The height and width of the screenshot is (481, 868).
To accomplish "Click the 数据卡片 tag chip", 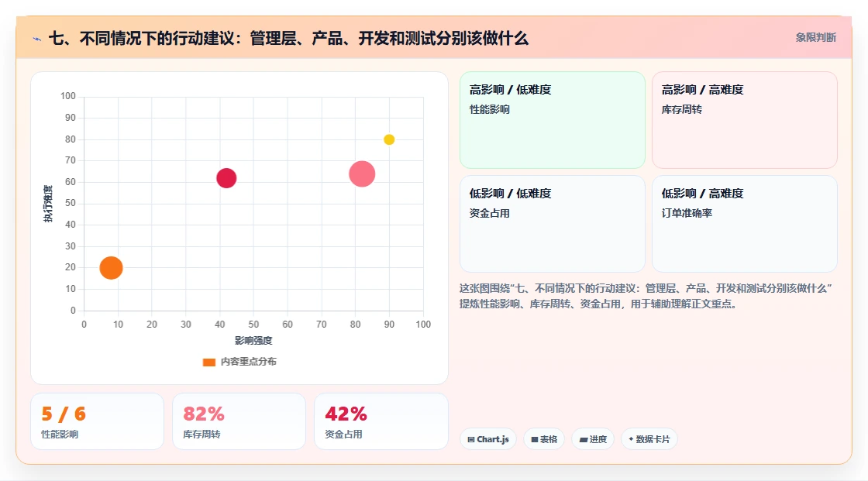I will pos(649,439).
